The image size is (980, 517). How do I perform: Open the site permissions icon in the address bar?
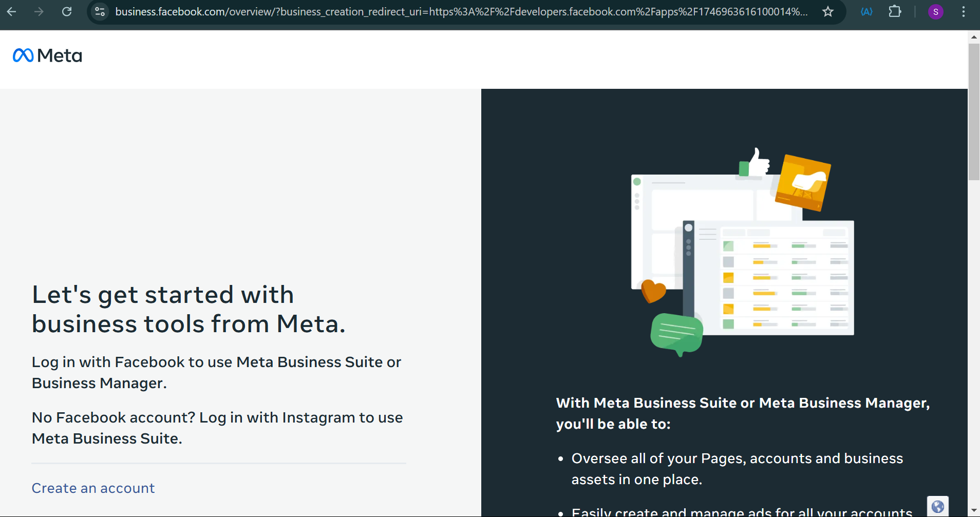point(100,11)
